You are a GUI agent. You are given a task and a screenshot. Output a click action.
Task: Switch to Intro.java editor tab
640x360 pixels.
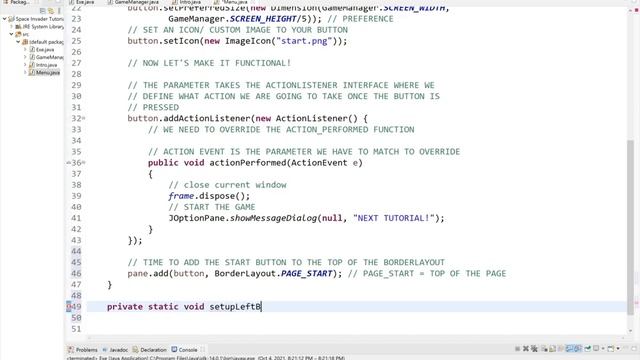click(x=187, y=2)
